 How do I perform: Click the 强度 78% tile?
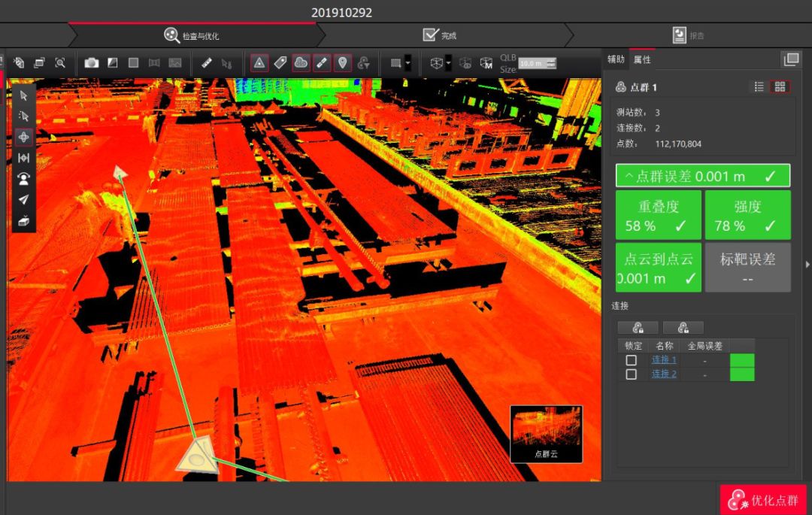click(x=748, y=215)
